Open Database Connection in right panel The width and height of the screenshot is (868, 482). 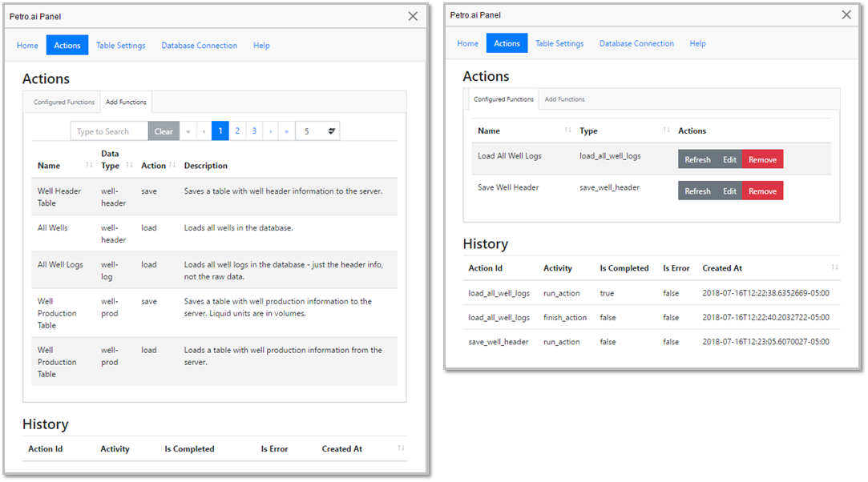(x=636, y=43)
